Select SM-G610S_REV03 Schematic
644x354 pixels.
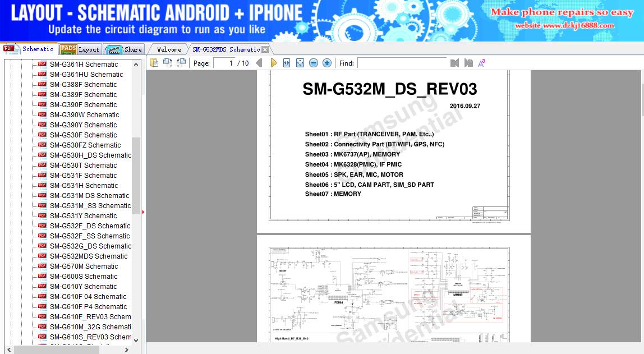[90, 337]
